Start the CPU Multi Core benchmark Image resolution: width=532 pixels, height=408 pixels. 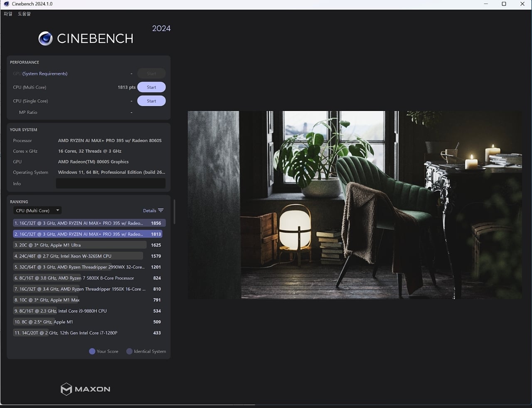[151, 87]
